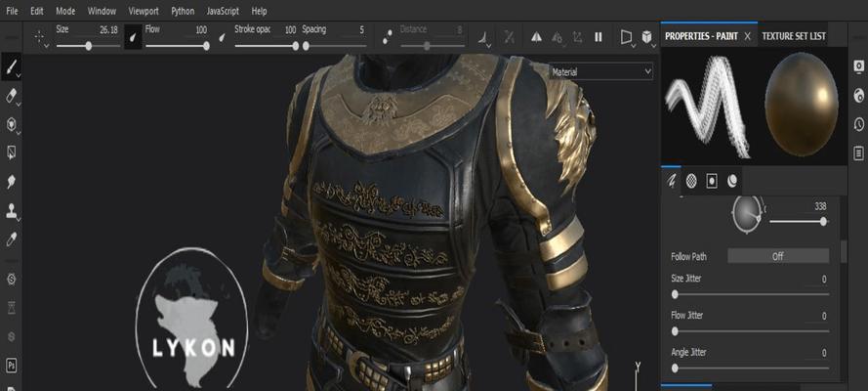
Task: Click the Spacing slider handle
Action: [x=306, y=46]
